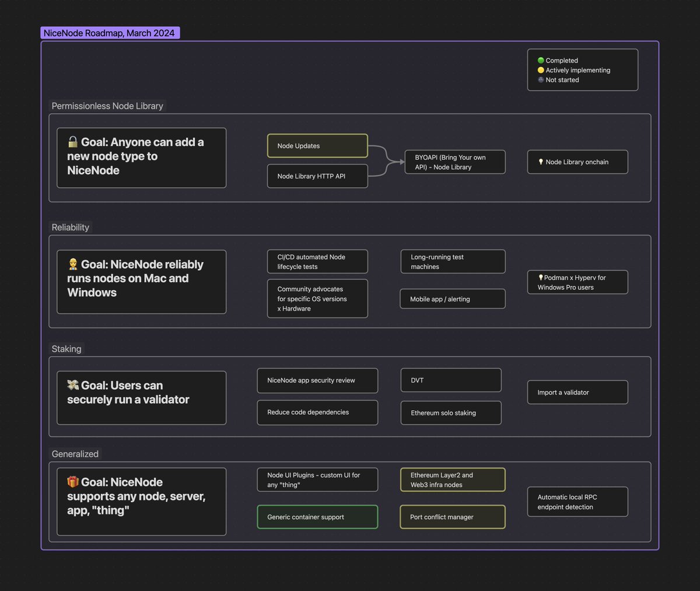Viewport: 700px width, 591px height.
Task: Select the Generalized section label
Action: (x=75, y=453)
